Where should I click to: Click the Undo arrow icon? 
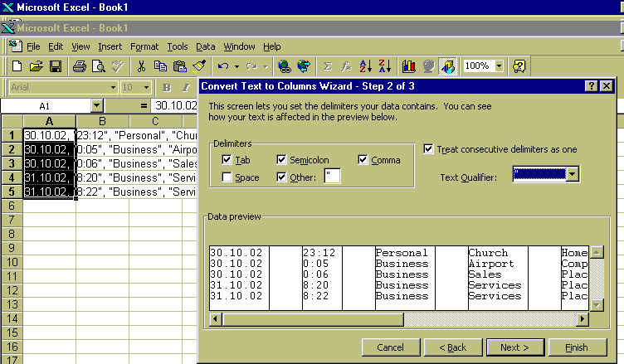tap(223, 66)
